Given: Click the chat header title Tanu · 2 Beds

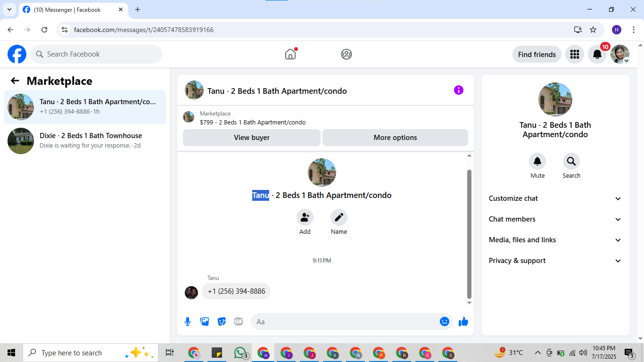Looking at the screenshot, I should [277, 91].
